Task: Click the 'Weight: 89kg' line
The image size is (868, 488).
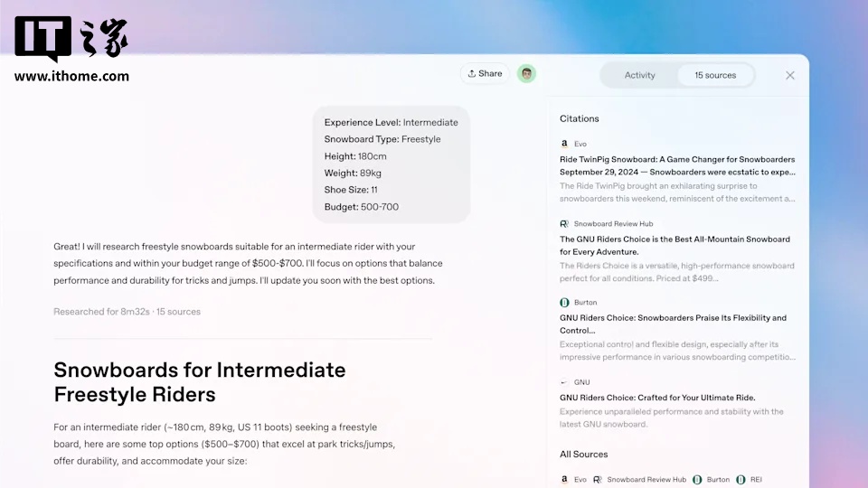Action: click(x=353, y=174)
